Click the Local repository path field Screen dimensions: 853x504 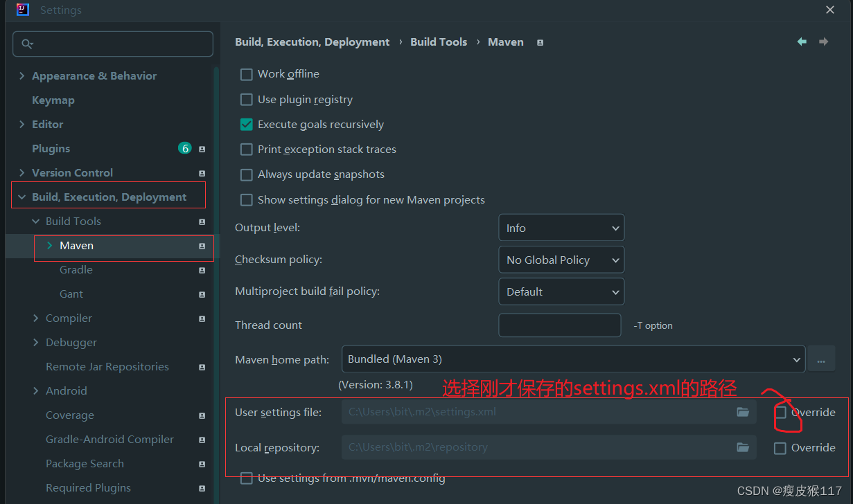(548, 447)
